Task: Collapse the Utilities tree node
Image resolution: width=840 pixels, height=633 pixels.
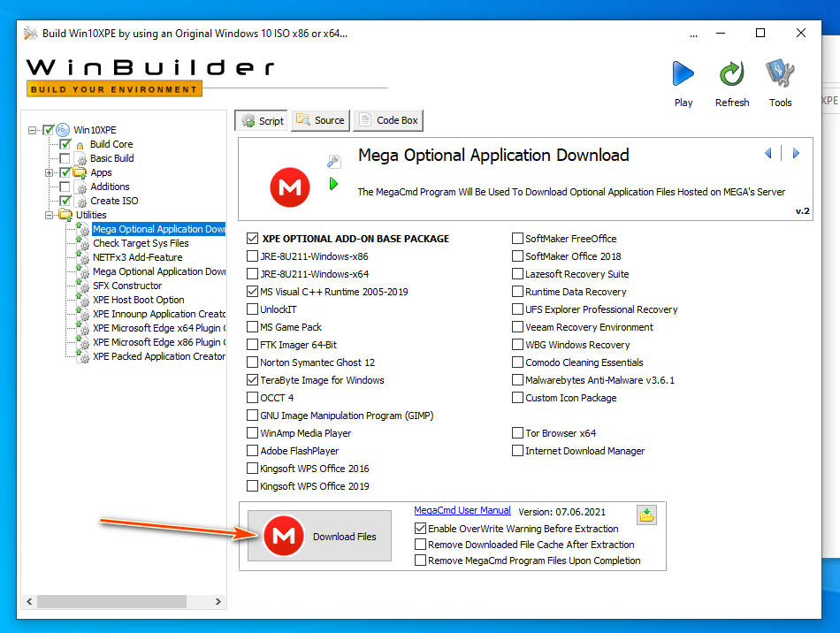Action: coord(49,216)
